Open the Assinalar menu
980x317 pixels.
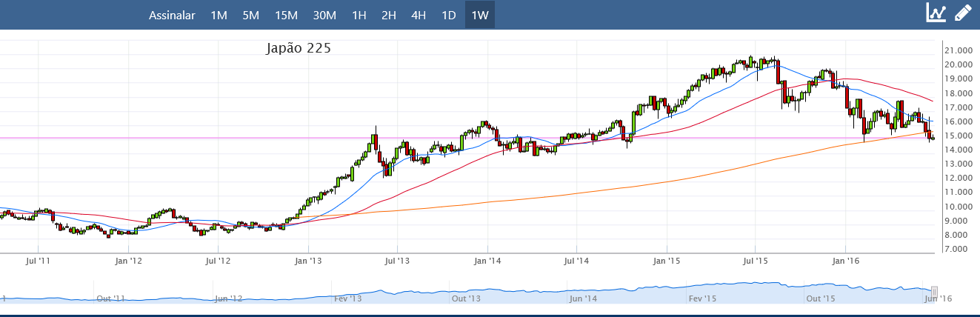coord(172,15)
